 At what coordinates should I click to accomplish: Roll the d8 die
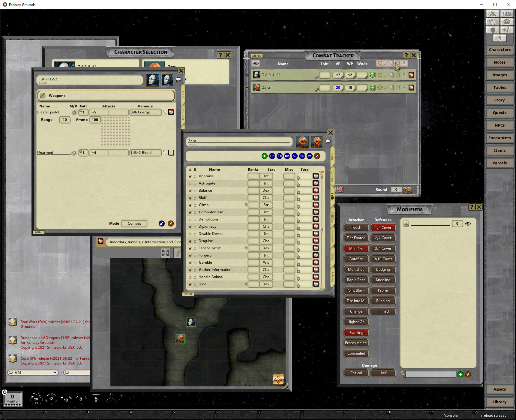pos(81,399)
